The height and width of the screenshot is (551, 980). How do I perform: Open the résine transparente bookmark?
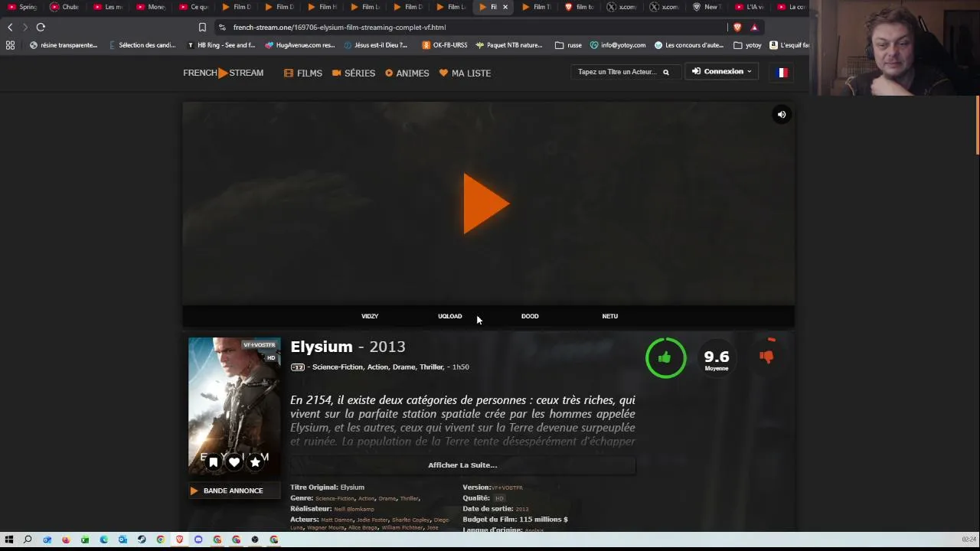pyautogui.click(x=64, y=45)
